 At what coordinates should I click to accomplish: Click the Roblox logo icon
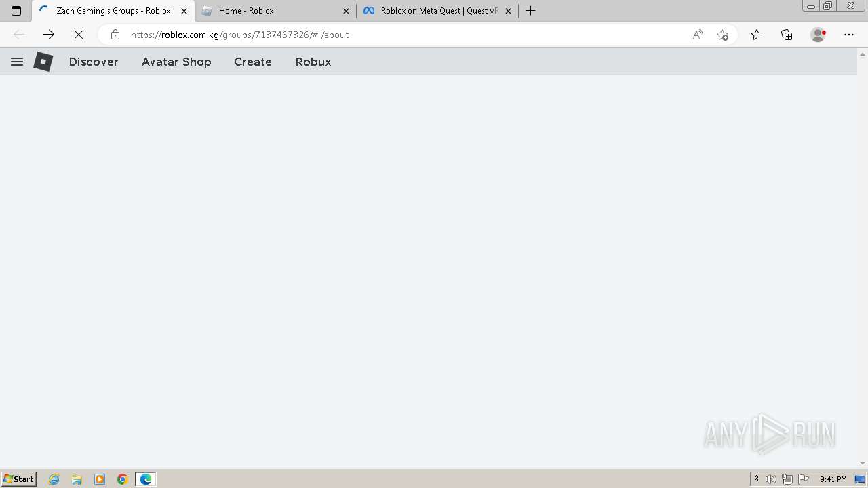[43, 62]
